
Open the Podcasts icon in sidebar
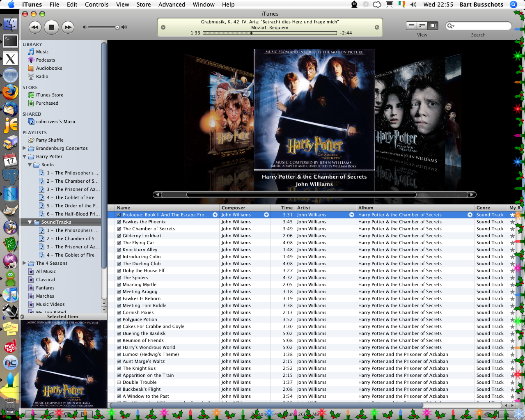[31, 60]
